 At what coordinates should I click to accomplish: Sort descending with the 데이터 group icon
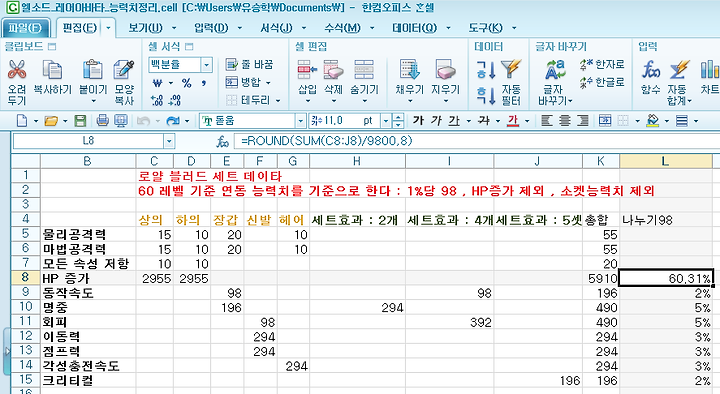pyautogui.click(x=486, y=96)
